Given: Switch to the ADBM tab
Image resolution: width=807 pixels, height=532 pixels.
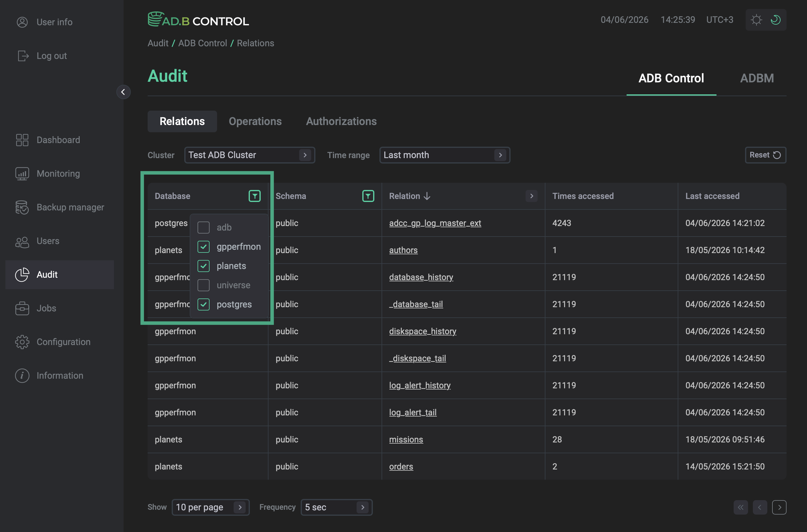Looking at the screenshot, I should coord(757,78).
